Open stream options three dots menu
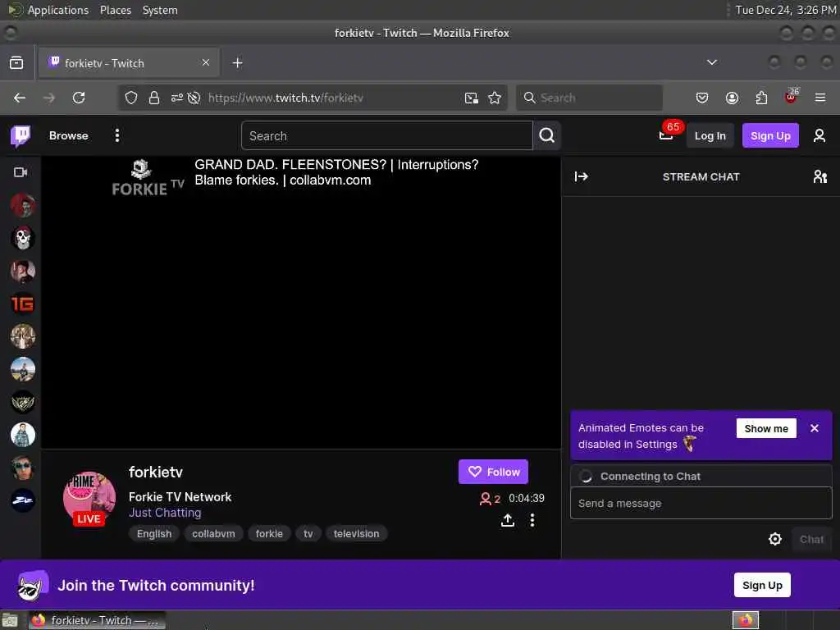This screenshot has width=840, height=630. click(532, 520)
